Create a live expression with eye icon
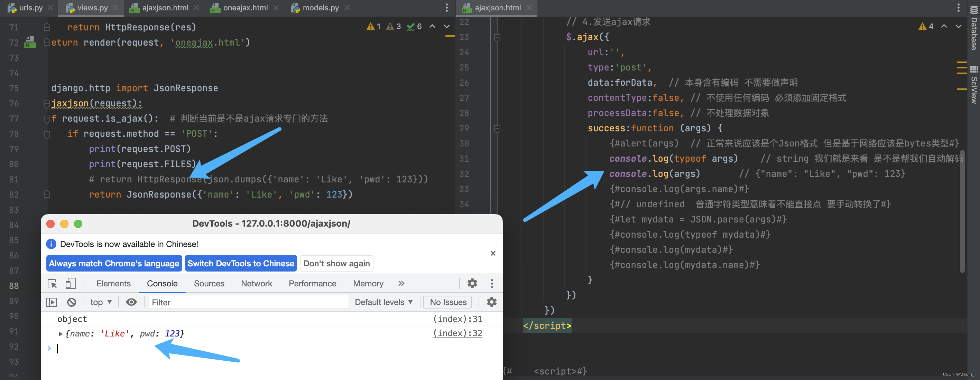The width and height of the screenshot is (980, 380). pyautogui.click(x=131, y=302)
